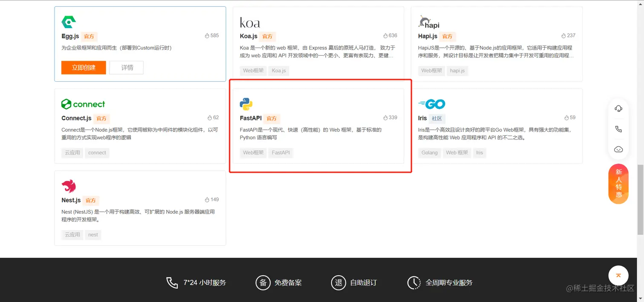
Task: Click the FastAPI description text
Action: [311, 134]
